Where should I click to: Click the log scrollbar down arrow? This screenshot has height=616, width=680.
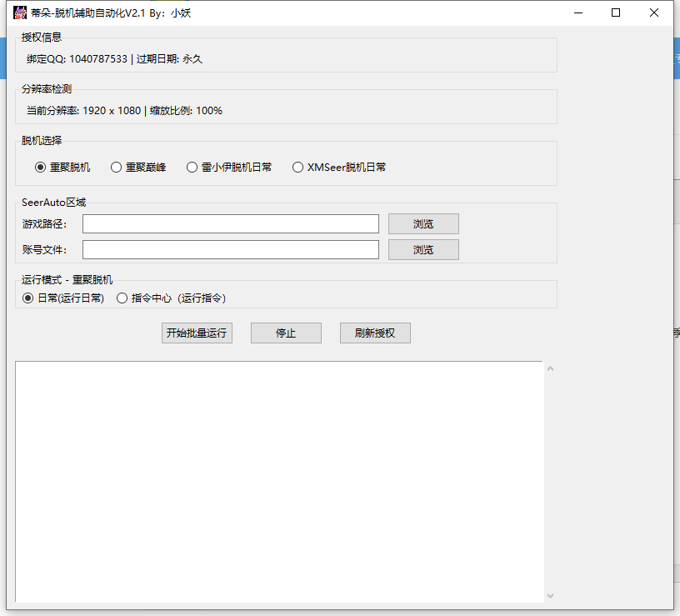coord(550,596)
